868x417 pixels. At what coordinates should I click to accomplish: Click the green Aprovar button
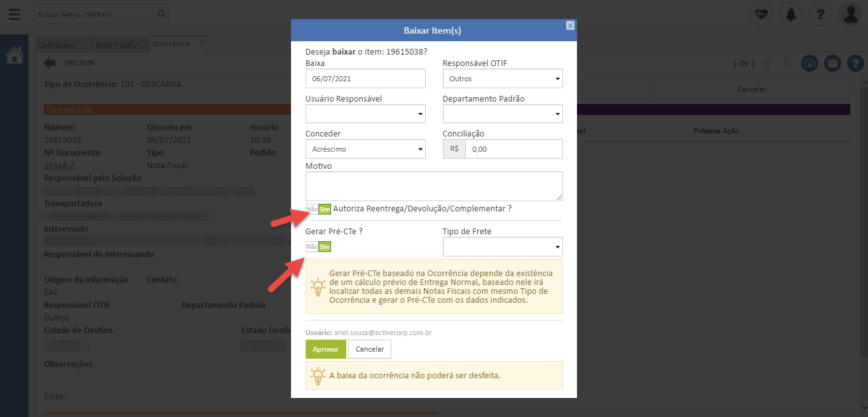(x=325, y=349)
